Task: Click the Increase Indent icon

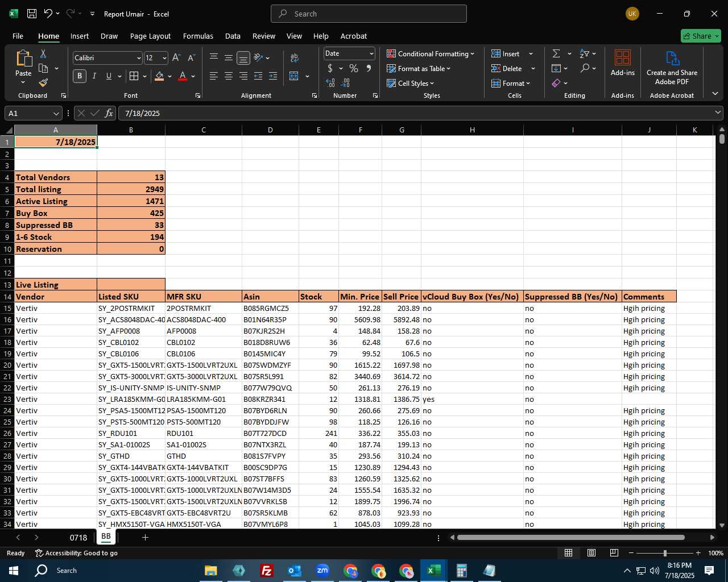Action: [273, 76]
